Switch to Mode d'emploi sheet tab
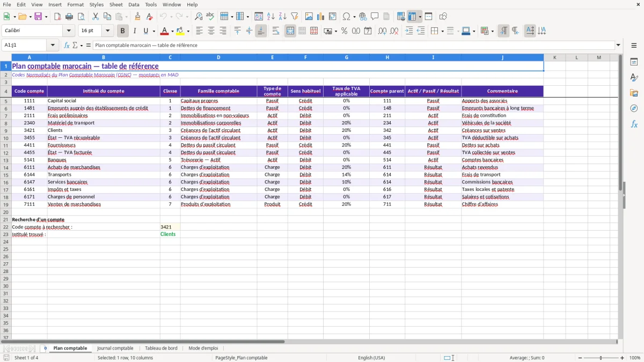Image resolution: width=644 pixels, height=362 pixels. click(203, 348)
